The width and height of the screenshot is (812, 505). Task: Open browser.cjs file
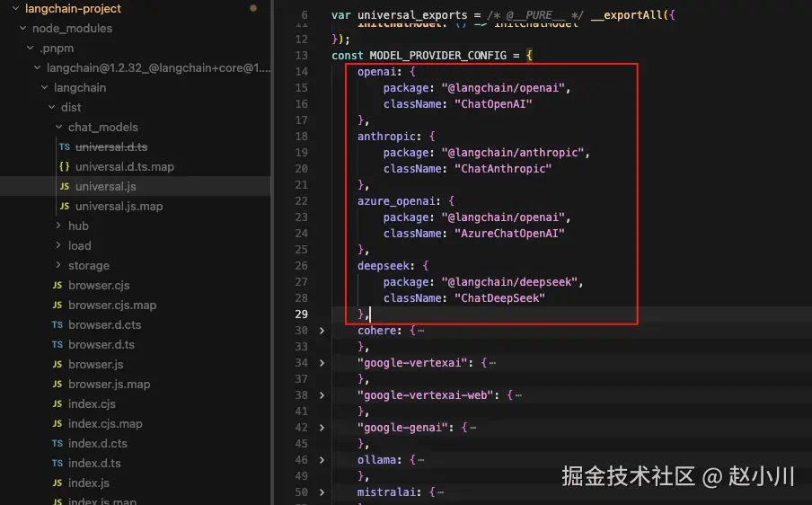click(99, 286)
